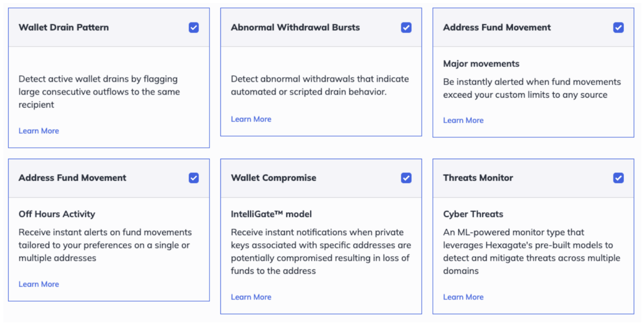Screen dimensions: 644x325
Task: Toggle the checkbox on the Off Hours Activity card
Action: 194,178
